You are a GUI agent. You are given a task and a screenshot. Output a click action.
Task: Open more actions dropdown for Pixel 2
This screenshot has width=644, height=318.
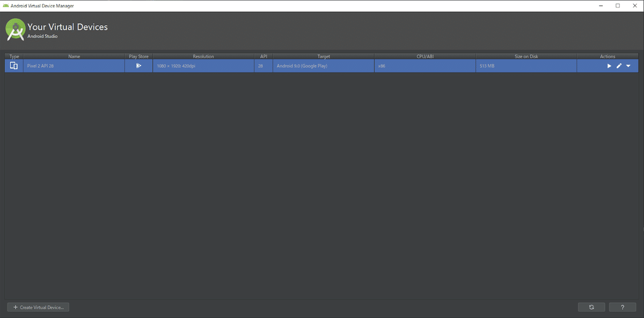pos(628,66)
